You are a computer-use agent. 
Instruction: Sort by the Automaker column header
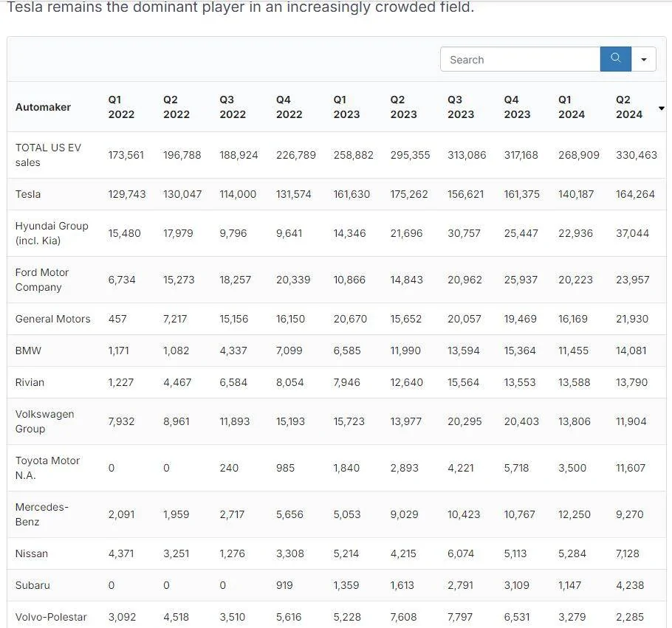(43, 107)
